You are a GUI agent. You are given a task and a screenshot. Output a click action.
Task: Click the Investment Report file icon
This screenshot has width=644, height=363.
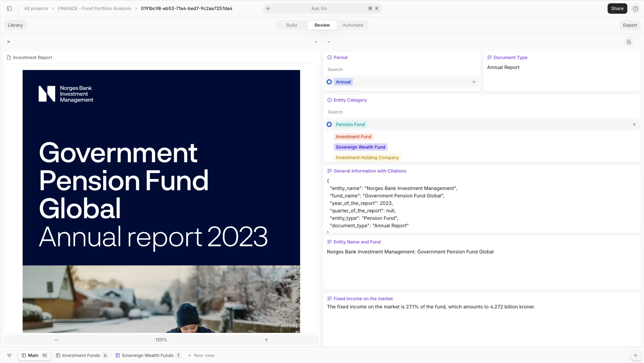pyautogui.click(x=9, y=58)
